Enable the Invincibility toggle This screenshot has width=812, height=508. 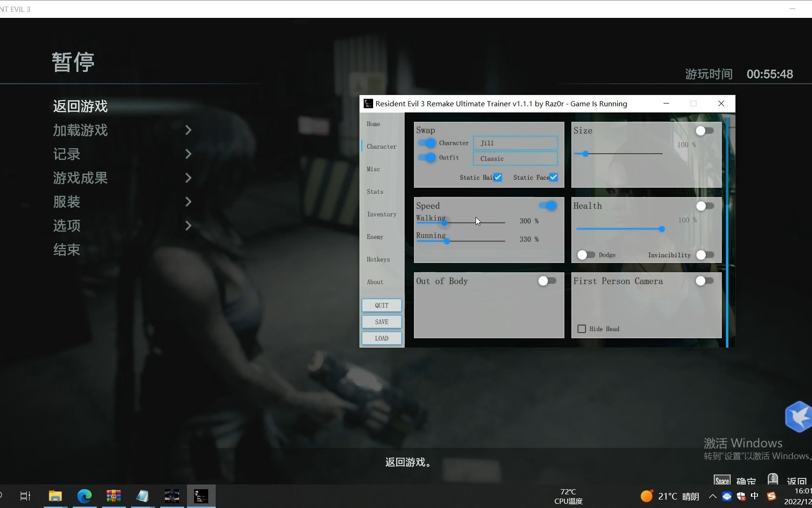705,255
